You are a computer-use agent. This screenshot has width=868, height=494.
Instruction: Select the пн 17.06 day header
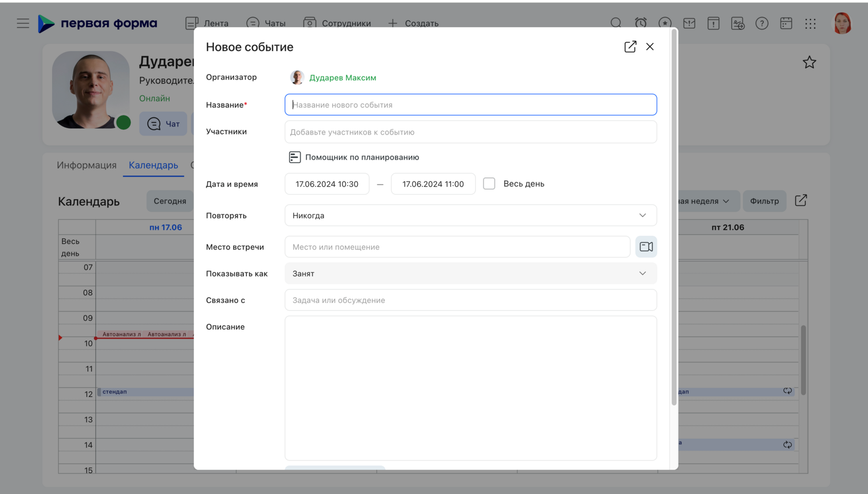tap(165, 227)
